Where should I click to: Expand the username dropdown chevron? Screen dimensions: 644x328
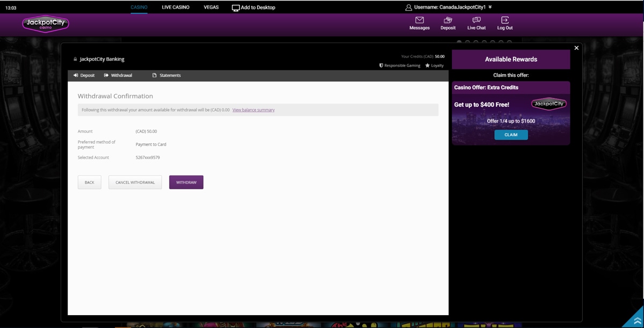coord(490,7)
